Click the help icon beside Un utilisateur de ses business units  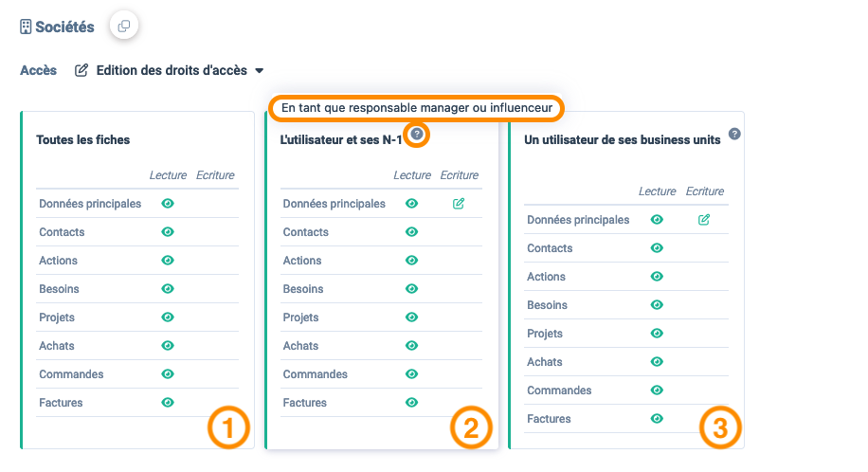tap(734, 134)
